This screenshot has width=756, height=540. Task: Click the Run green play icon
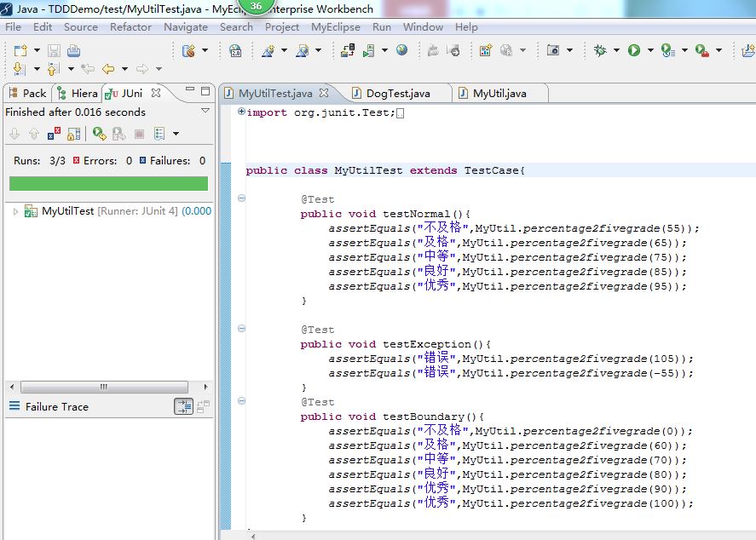tap(634, 50)
